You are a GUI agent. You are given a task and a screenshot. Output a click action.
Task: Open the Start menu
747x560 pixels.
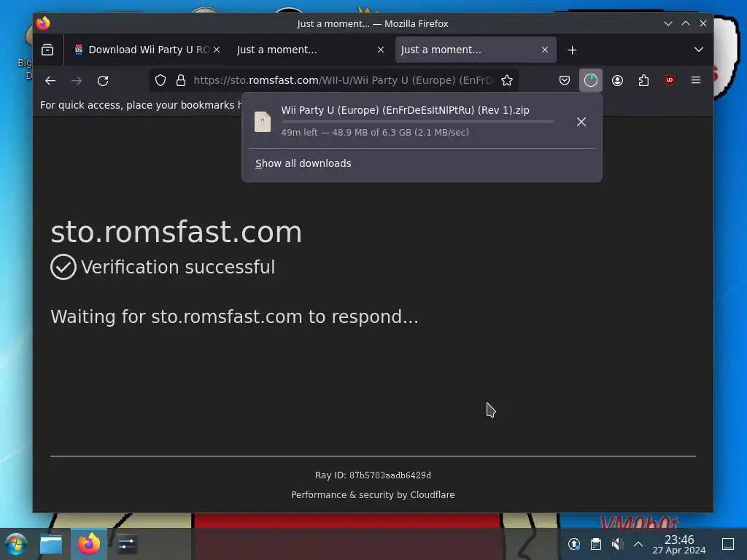click(x=16, y=544)
